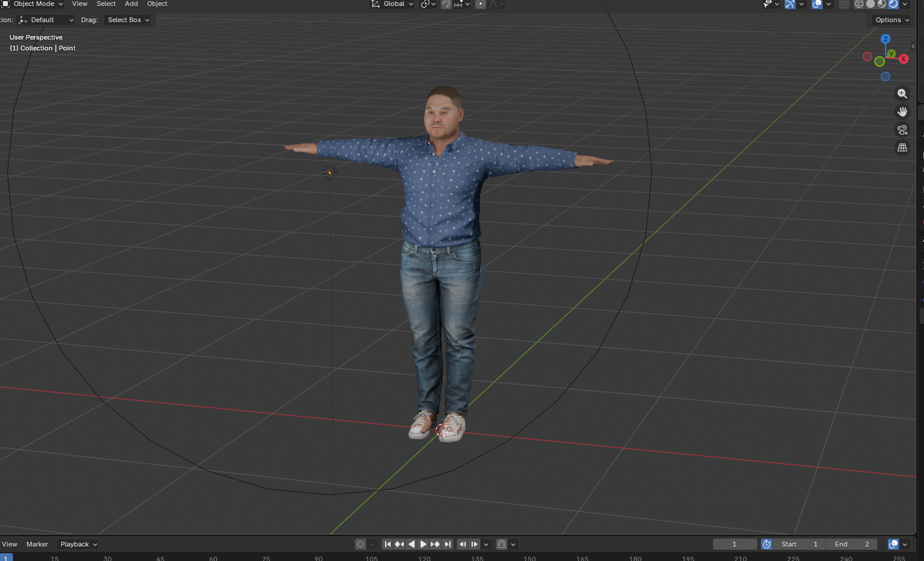Image resolution: width=924 pixels, height=561 pixels.
Task: Toggle snapping magnet in viewport header
Action: (446, 4)
